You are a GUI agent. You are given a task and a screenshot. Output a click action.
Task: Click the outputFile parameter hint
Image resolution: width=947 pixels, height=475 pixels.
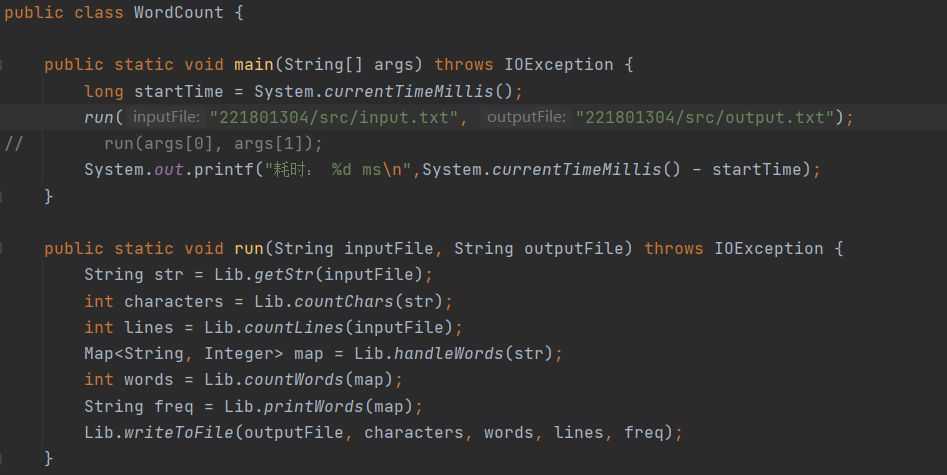pos(525,118)
